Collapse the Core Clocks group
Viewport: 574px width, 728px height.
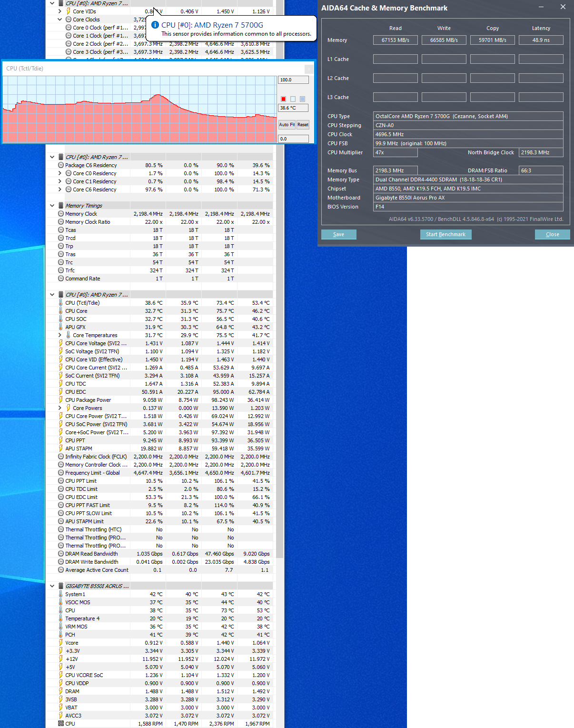coord(59,20)
